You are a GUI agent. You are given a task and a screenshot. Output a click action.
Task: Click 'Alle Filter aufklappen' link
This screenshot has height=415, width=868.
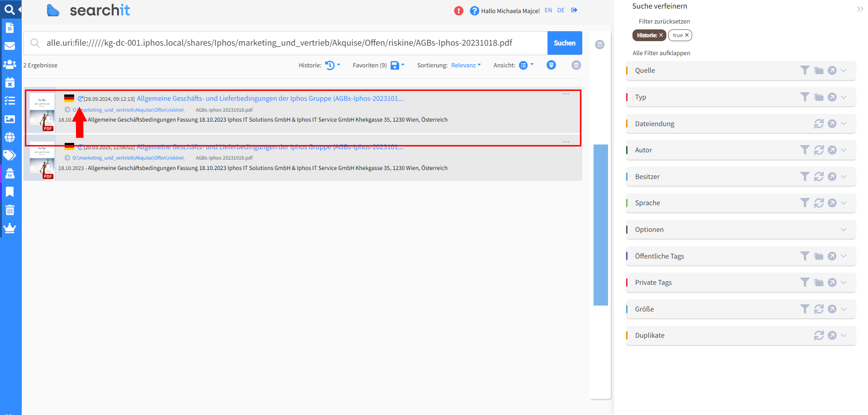coord(661,53)
